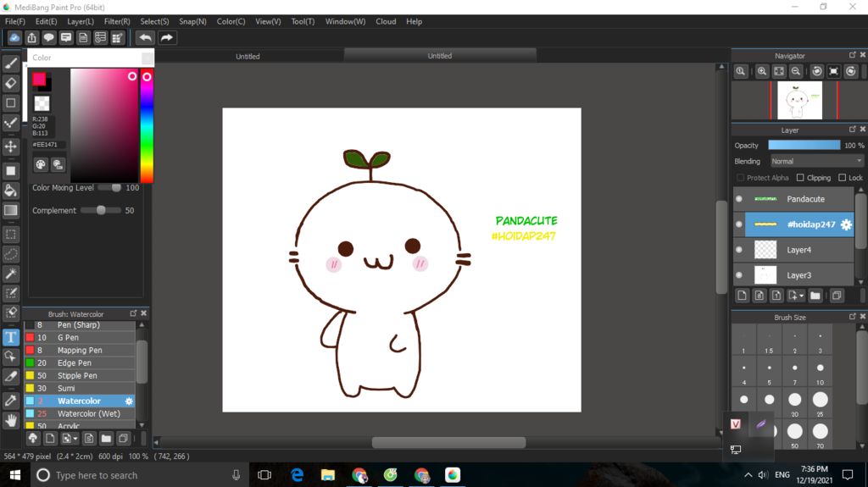868x487 pixels.
Task: Open the Select(S) menu
Action: (154, 21)
